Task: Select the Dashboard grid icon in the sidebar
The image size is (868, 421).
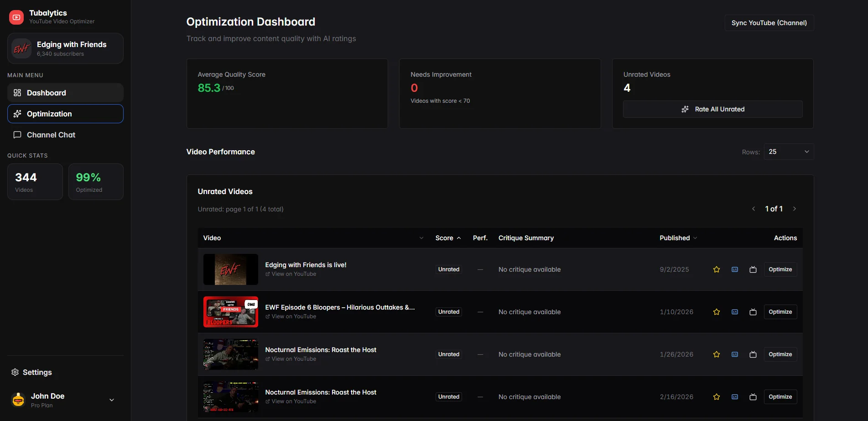Action: click(17, 92)
